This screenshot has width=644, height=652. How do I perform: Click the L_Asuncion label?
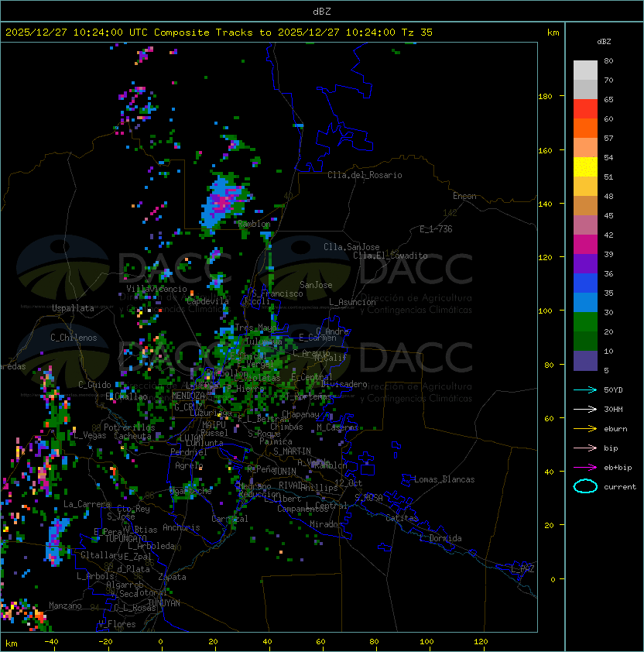352,302
